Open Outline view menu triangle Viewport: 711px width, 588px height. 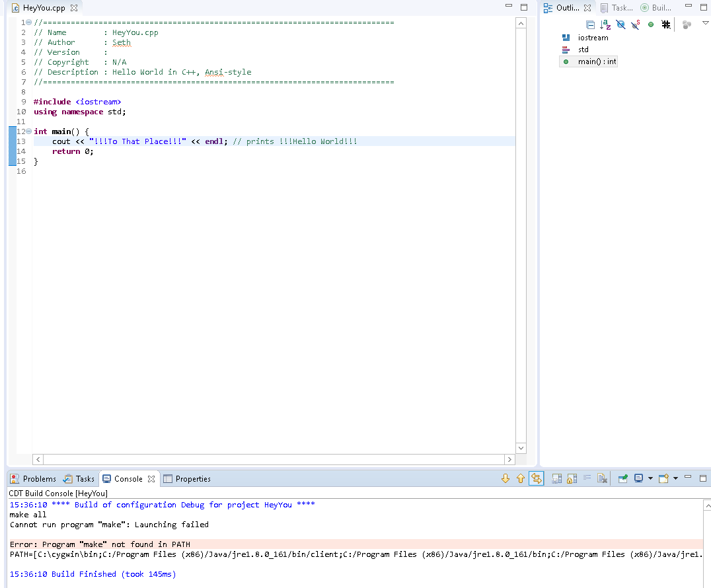[x=705, y=22]
